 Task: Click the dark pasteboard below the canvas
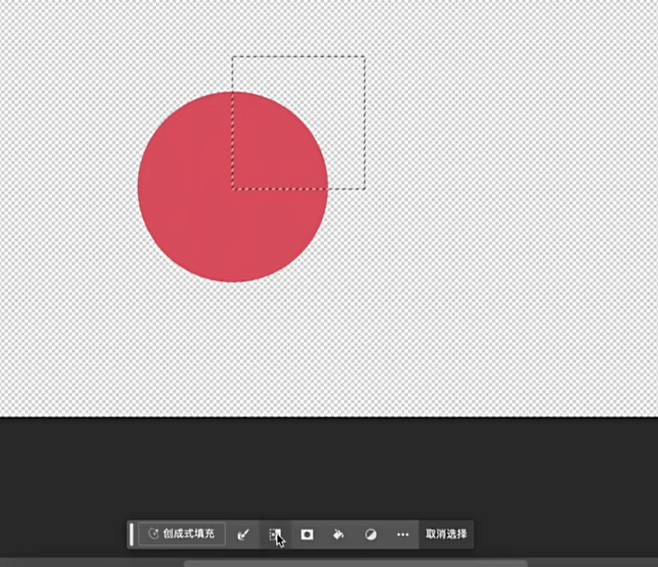coord(329,466)
